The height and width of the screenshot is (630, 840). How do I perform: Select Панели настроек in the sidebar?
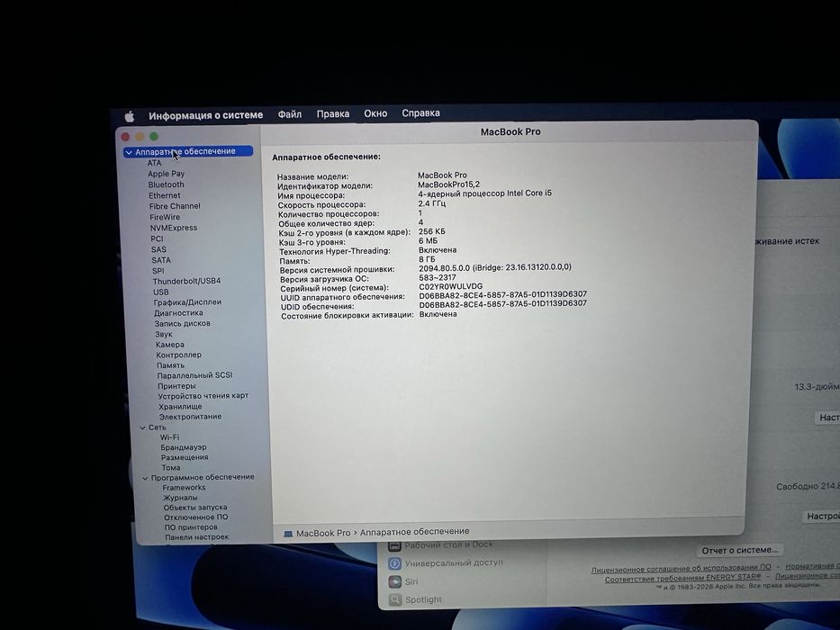pos(197,536)
